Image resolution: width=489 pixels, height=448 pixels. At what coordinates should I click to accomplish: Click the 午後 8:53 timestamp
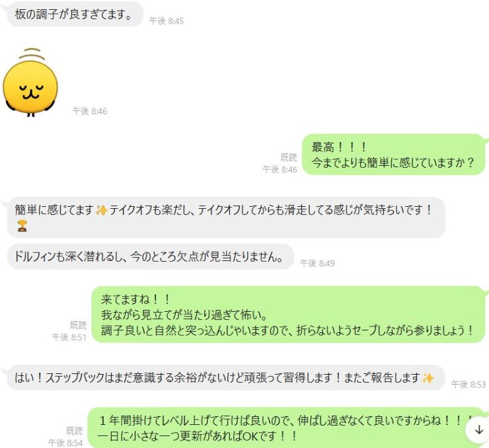click(x=469, y=385)
